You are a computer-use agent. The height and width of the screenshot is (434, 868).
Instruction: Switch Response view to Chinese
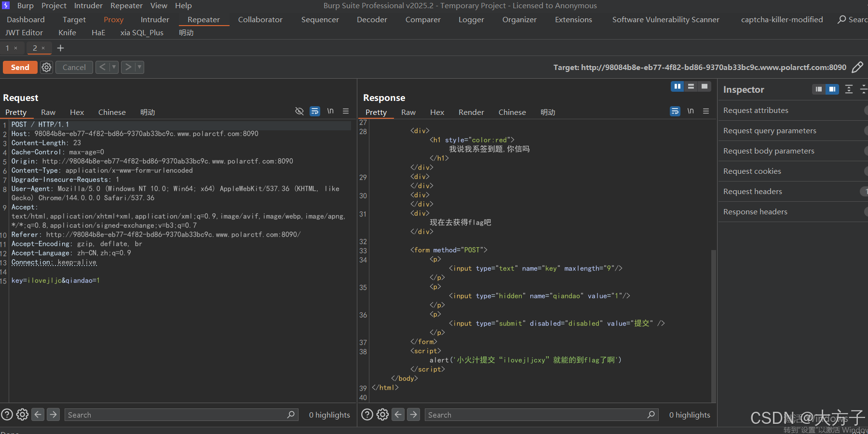pyautogui.click(x=512, y=112)
